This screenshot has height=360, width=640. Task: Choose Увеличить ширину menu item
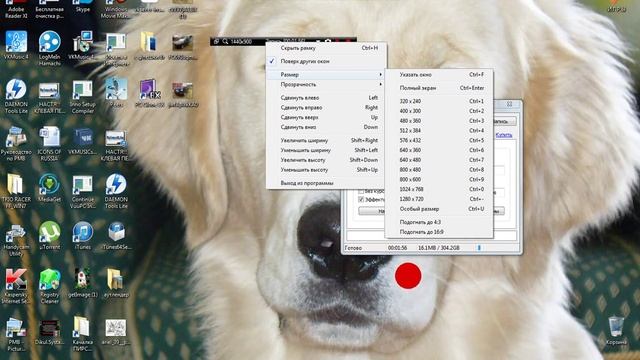325,140
